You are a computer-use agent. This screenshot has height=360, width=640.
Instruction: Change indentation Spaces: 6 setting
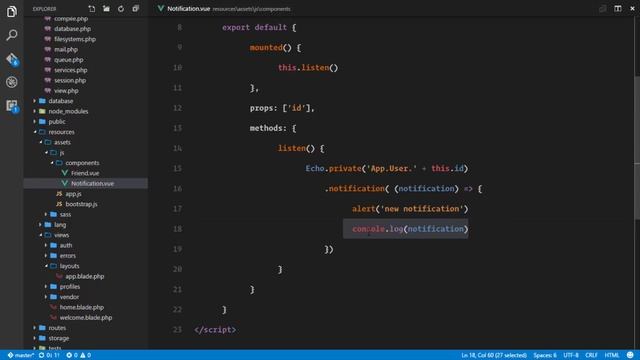545,355
